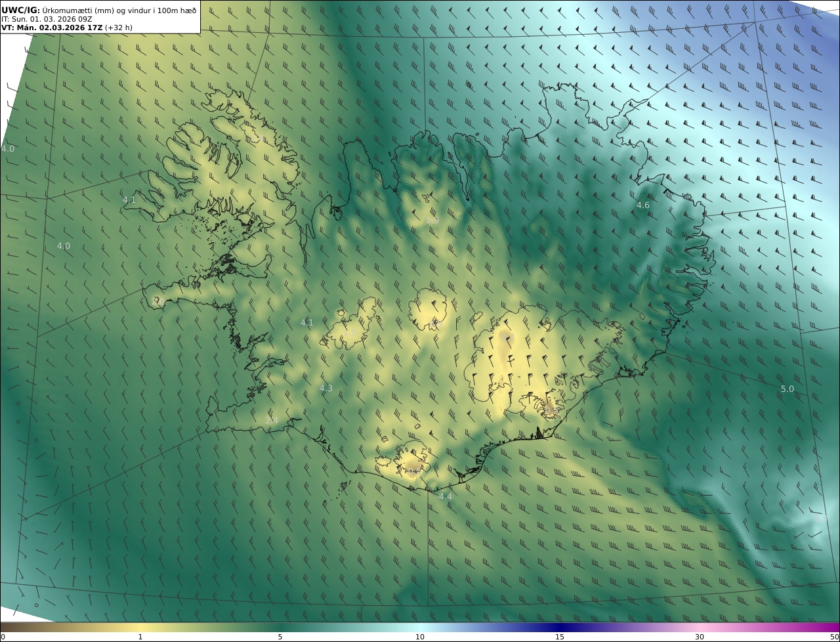Click the '15' tick on the colour scale
Image resolution: width=840 pixels, height=642 pixels.
point(560,637)
